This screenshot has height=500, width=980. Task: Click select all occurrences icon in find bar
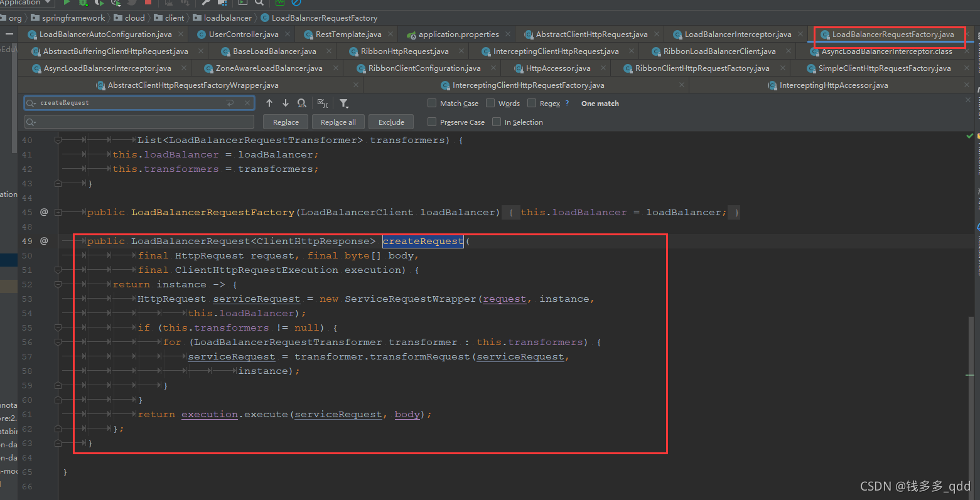point(323,103)
